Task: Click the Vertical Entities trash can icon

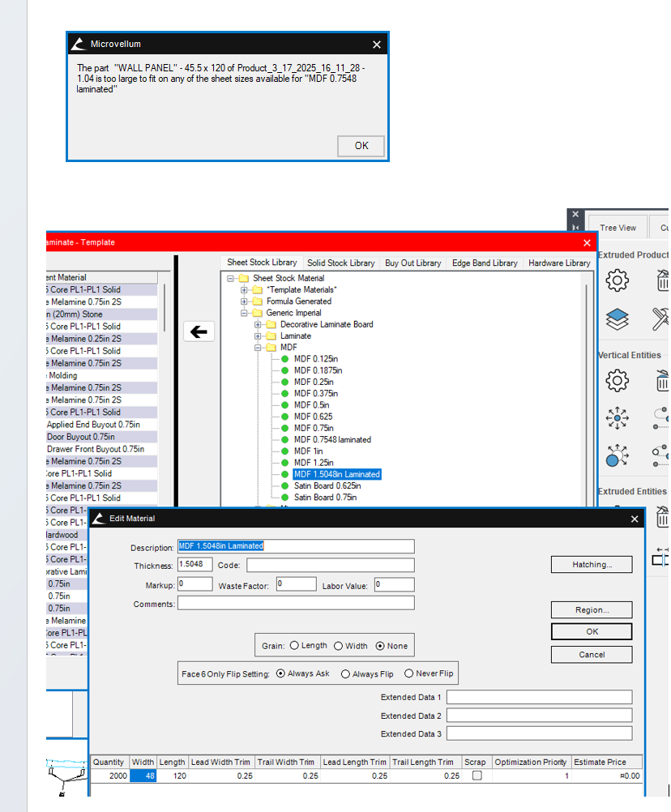Action: [663, 381]
